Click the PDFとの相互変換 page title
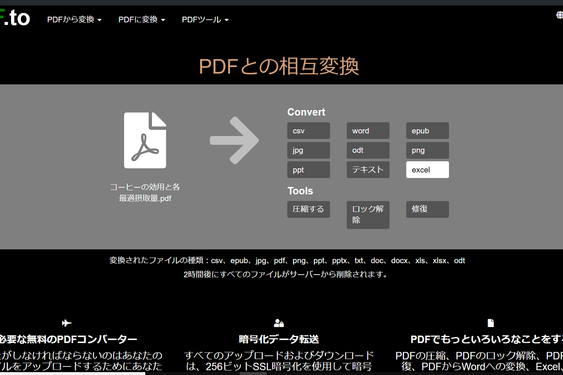Image resolution: width=563 pixels, height=375 pixels. pos(279,66)
